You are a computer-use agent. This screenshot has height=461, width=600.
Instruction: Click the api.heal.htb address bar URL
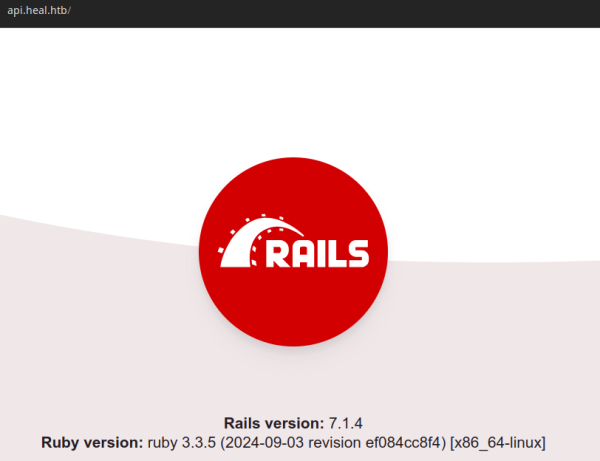[39, 10]
